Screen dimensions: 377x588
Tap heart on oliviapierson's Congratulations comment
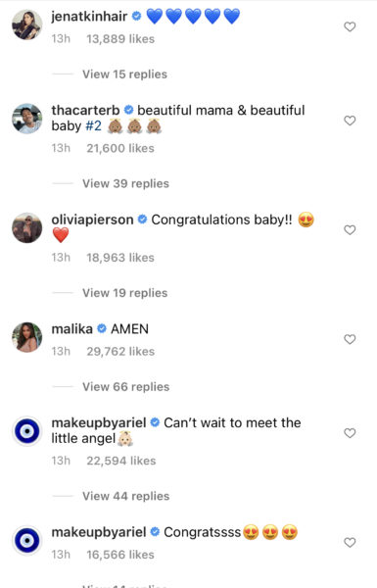point(350,230)
